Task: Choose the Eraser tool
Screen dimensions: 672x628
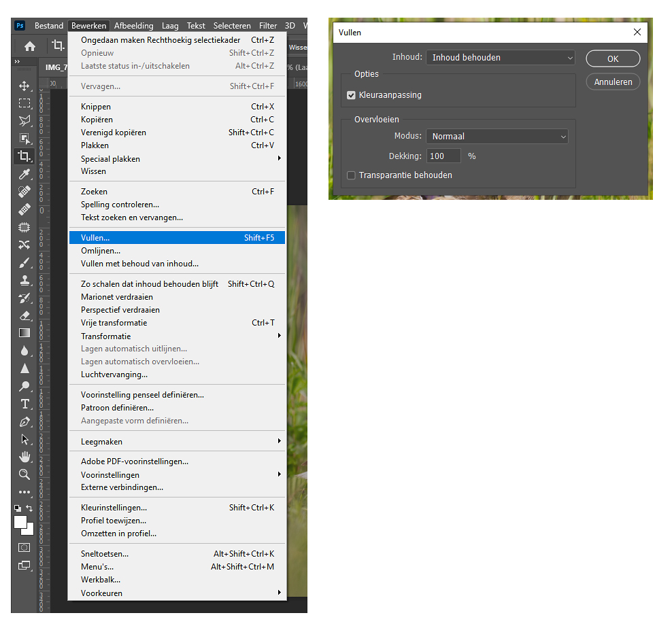Action: [x=24, y=315]
